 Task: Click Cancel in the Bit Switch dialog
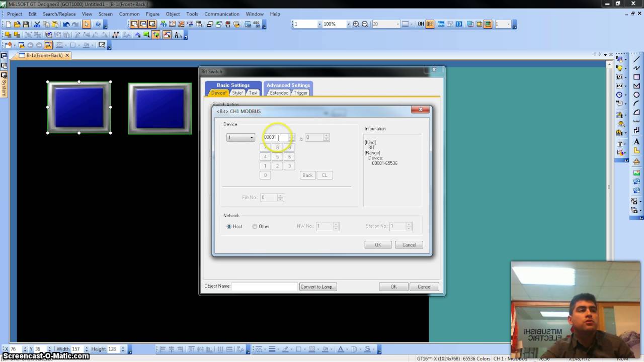(x=424, y=287)
